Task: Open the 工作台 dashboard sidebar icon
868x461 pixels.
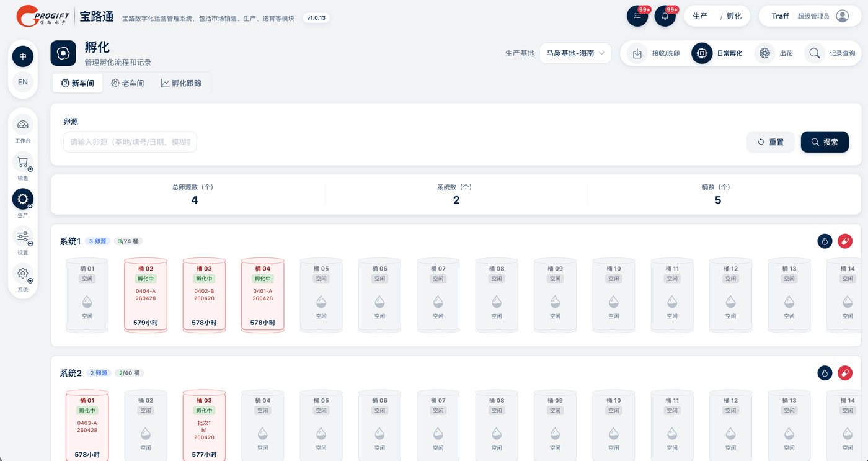Action: 23,125
